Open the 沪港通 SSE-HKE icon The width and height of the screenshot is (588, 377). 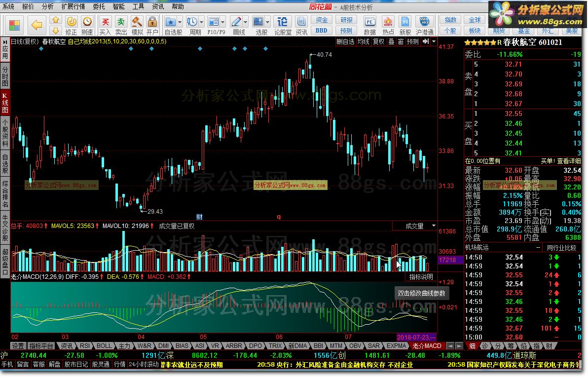[425, 25]
